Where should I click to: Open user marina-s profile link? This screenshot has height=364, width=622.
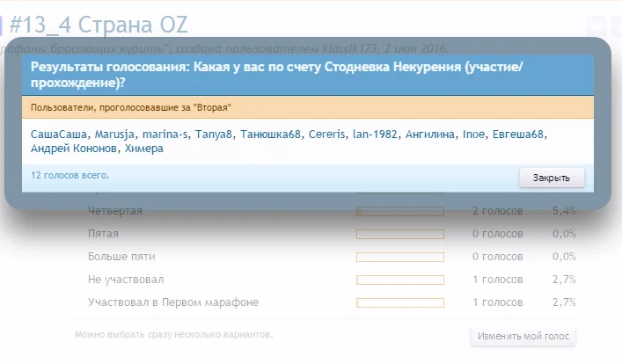tap(165, 135)
